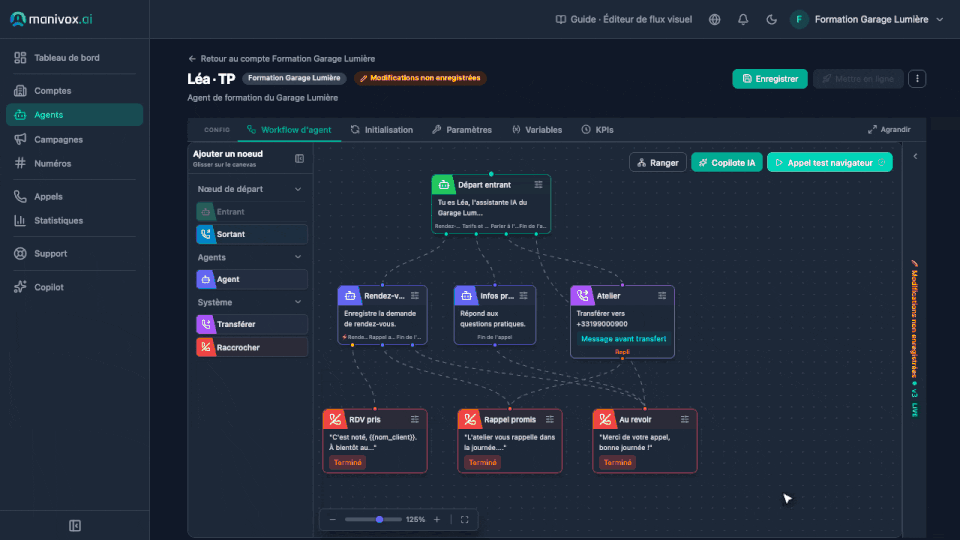Click the RDV pris hang-up icon
Screen dimensions: 960x540
coord(335,419)
